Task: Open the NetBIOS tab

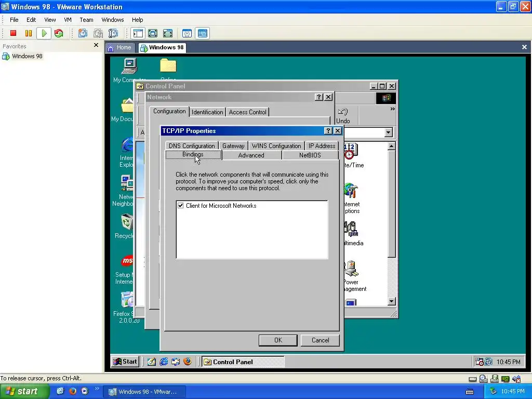Action: [310, 155]
